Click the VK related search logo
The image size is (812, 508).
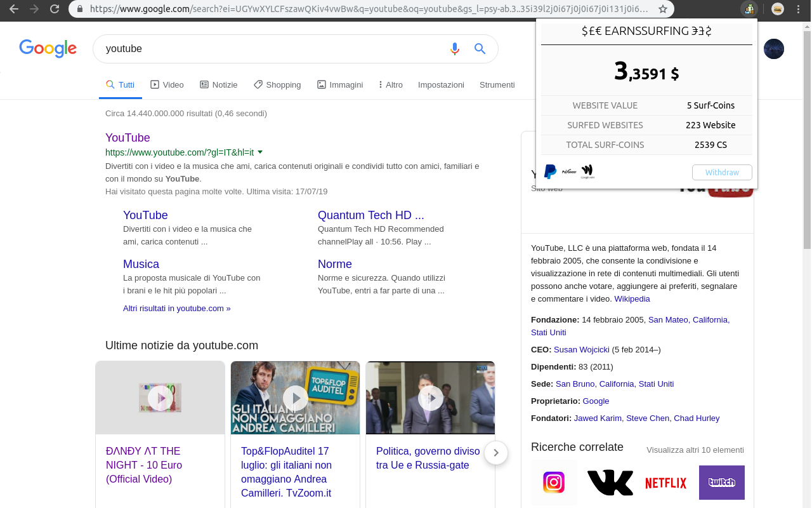[x=610, y=483]
